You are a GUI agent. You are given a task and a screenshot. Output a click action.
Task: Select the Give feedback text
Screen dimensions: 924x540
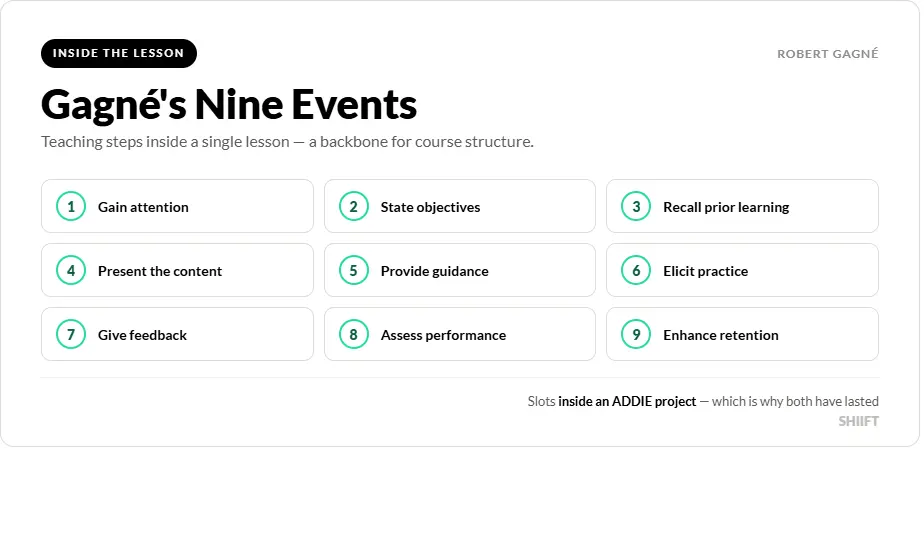[142, 335]
